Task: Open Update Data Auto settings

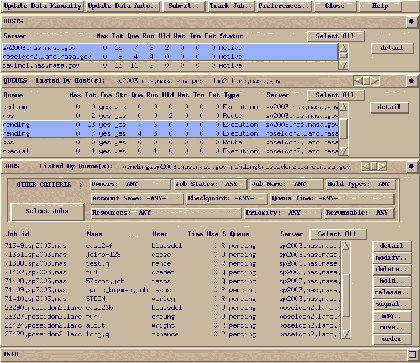Action: pos(122,6)
